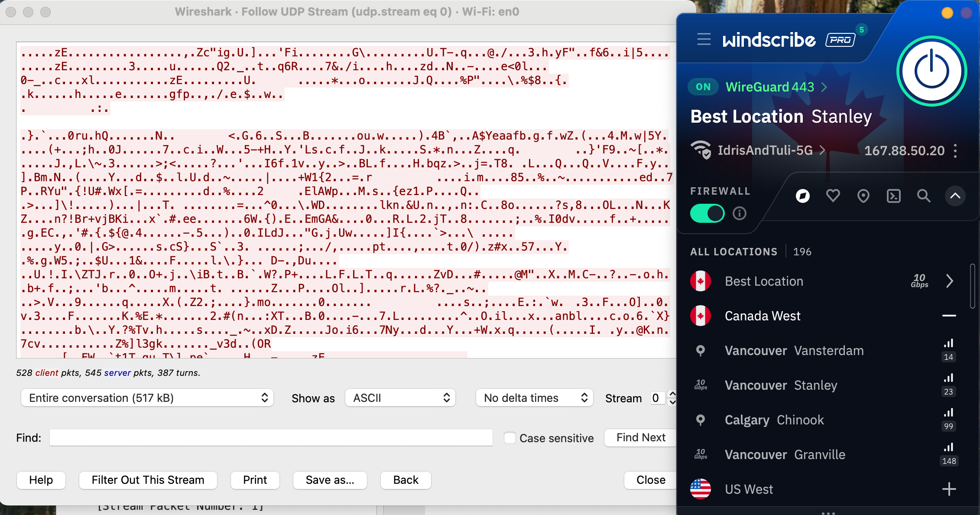Increment the Stream number stepper
980x515 pixels.
671,394
